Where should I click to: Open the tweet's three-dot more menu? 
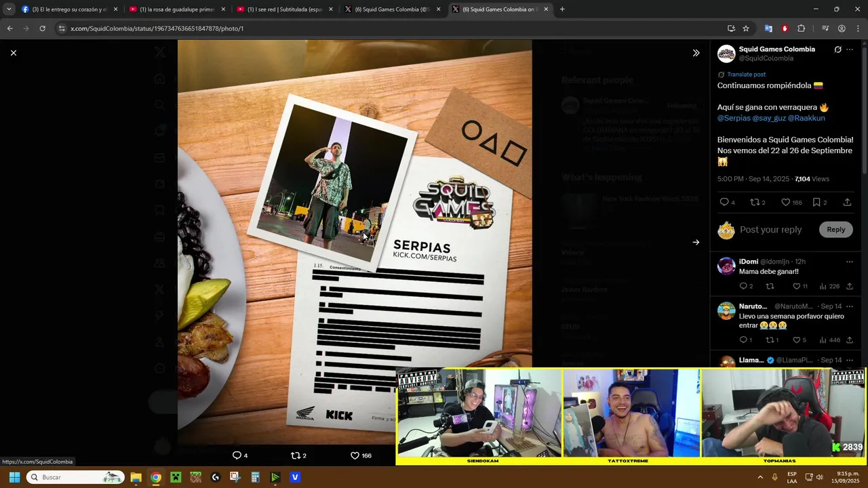click(850, 49)
